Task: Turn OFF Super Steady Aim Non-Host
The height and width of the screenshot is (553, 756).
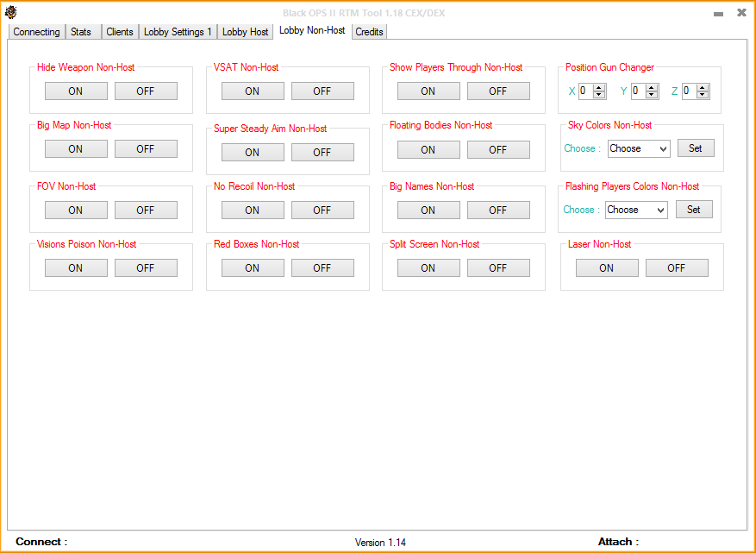Action: [x=322, y=153]
